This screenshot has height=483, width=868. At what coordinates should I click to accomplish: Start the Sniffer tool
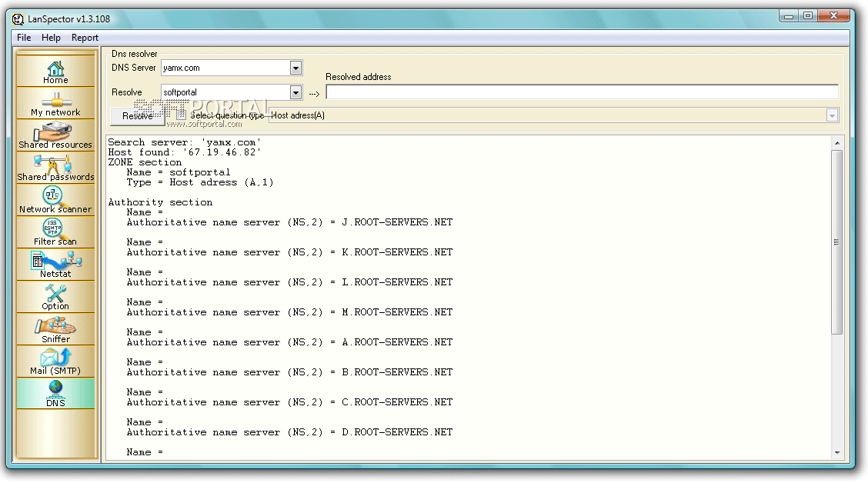[x=55, y=329]
